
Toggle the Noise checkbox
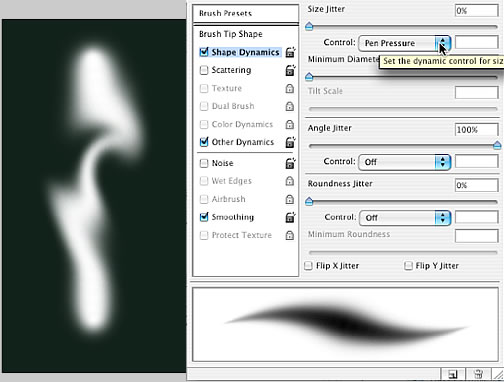click(x=204, y=163)
